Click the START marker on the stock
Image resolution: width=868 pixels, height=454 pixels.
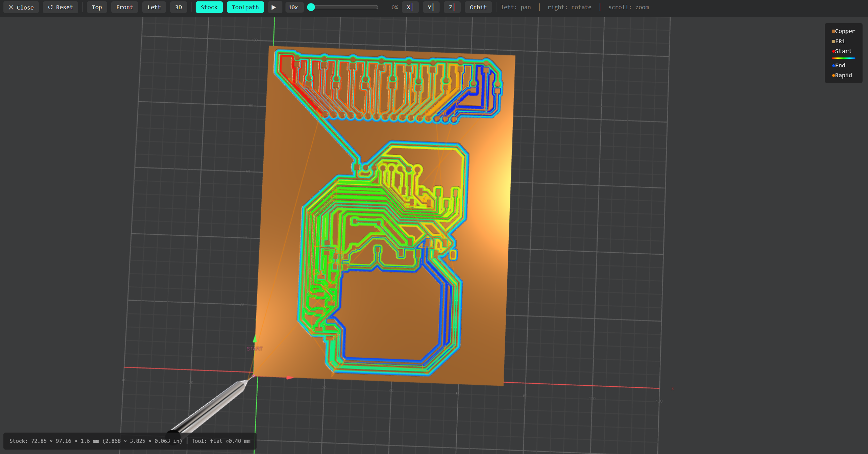255,349
